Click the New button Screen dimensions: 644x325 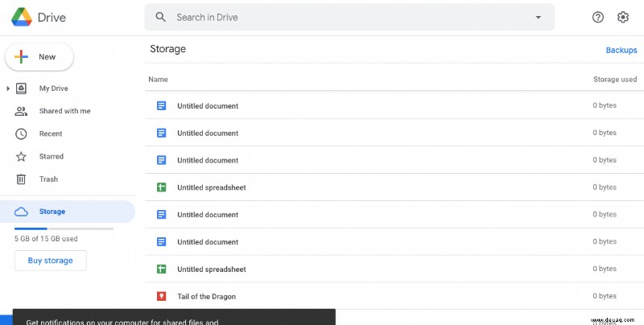pyautogui.click(x=39, y=57)
